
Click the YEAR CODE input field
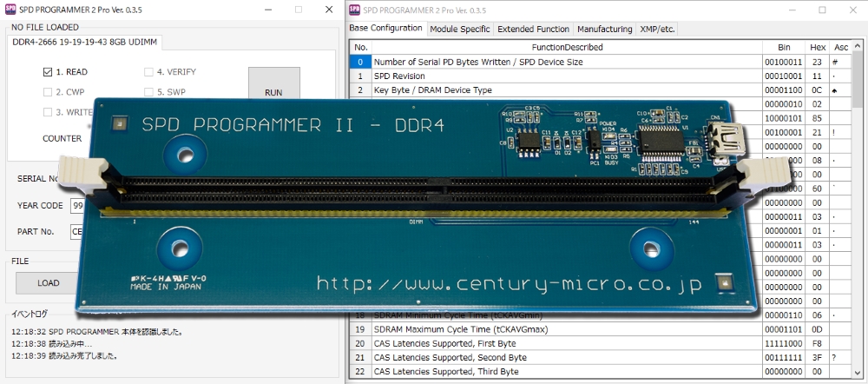pos(76,206)
